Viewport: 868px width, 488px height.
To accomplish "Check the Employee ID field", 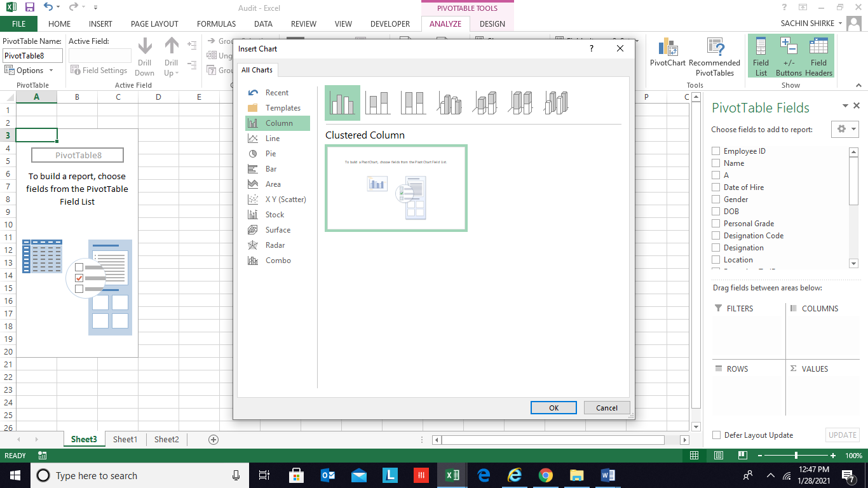I will point(716,151).
